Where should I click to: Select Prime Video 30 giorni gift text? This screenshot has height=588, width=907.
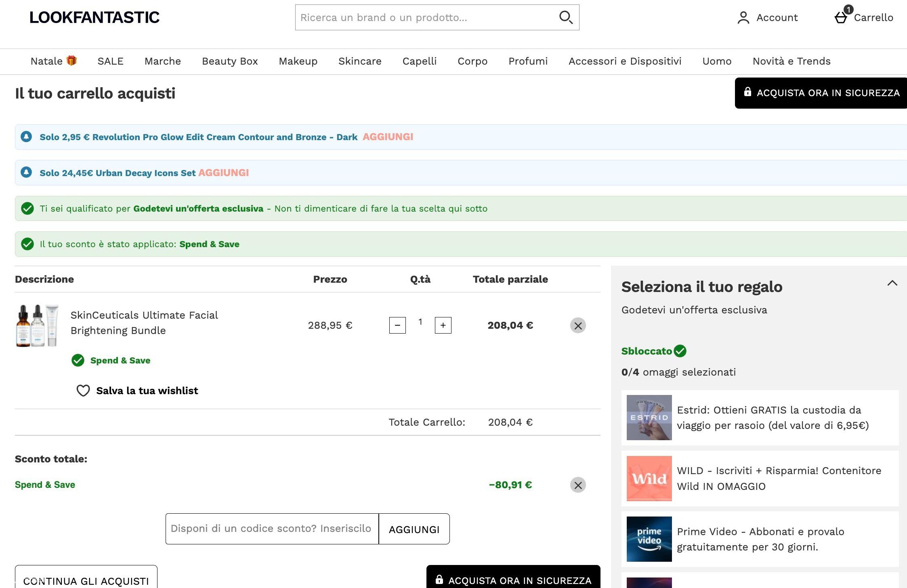760,539
